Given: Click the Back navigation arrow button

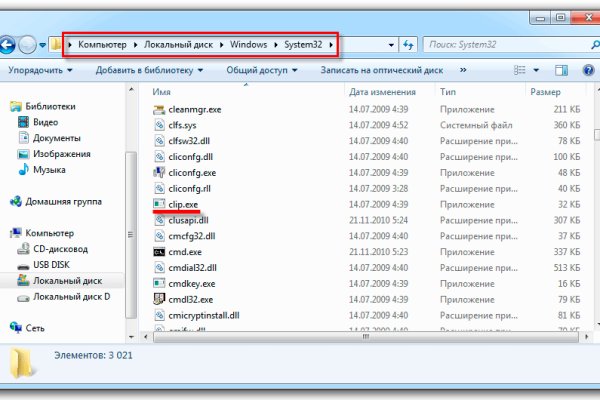Looking at the screenshot, I should (8, 45).
